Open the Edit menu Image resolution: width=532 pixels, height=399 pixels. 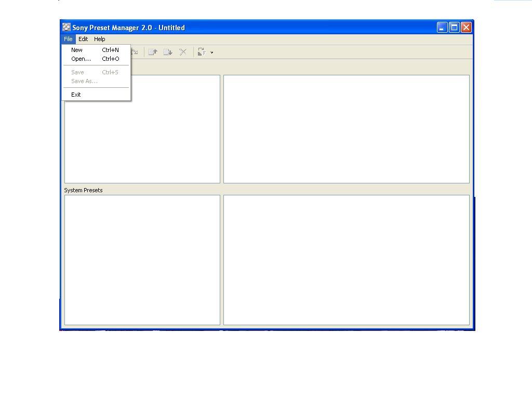(83, 38)
